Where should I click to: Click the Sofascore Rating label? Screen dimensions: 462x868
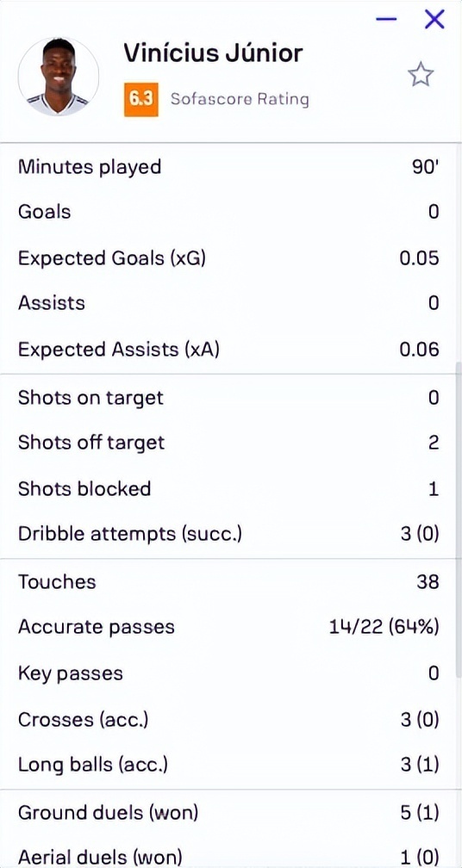point(240,100)
